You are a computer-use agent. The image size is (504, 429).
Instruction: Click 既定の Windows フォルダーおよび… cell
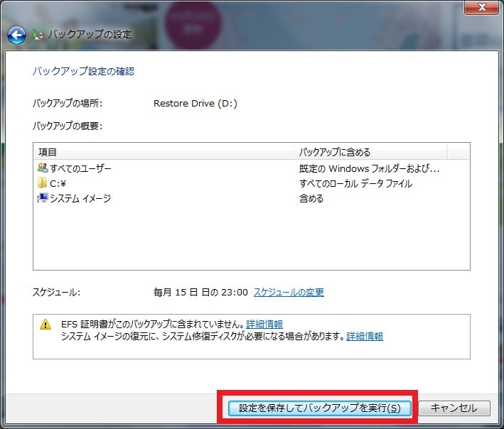370,168
